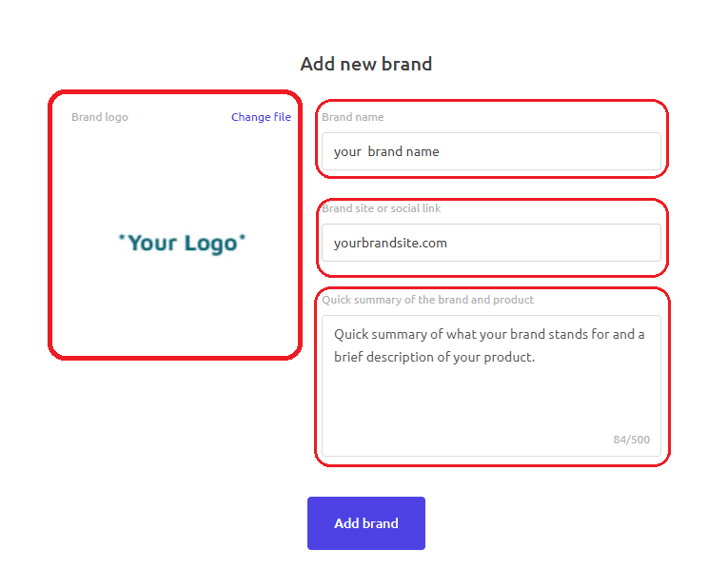Screen dimensions: 728x569
Task: Focus the Brand site or social link field
Action: pyautogui.click(x=491, y=243)
